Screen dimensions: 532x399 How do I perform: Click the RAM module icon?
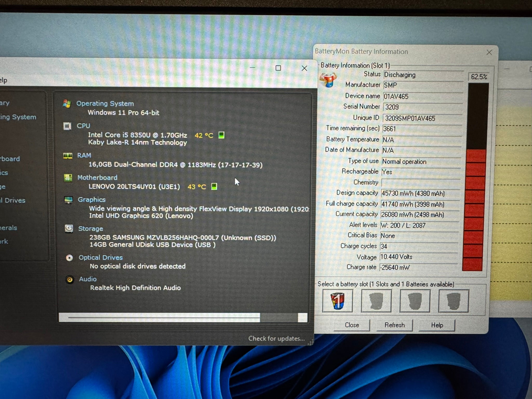coord(68,156)
